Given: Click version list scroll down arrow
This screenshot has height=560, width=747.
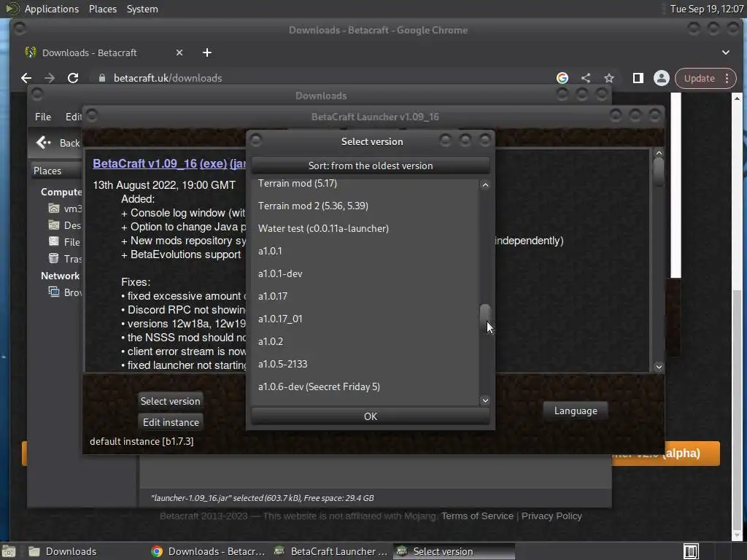Looking at the screenshot, I should [485, 400].
